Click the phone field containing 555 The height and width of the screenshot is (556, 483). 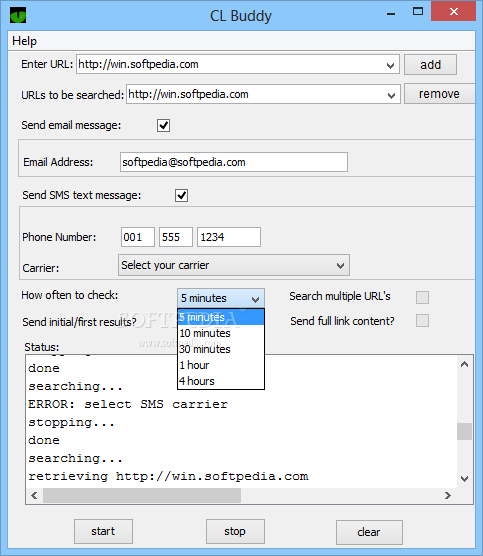pyautogui.click(x=176, y=237)
